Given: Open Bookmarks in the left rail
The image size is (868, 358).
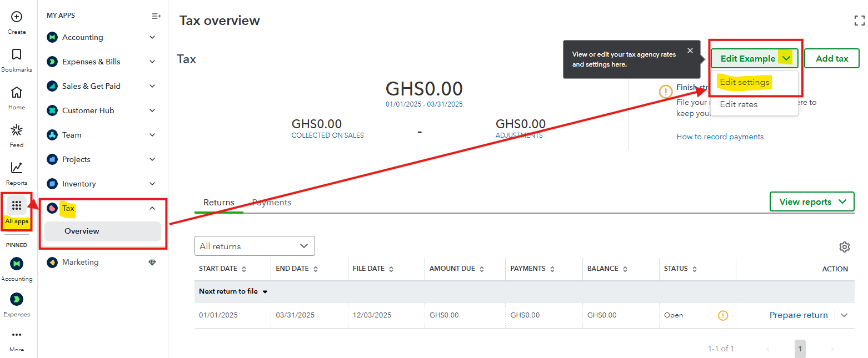Looking at the screenshot, I should pos(17,54).
